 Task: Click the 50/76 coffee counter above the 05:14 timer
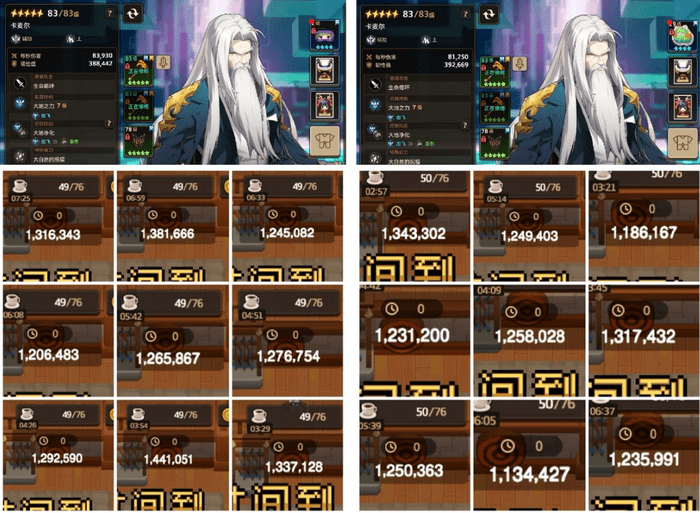[548, 188]
